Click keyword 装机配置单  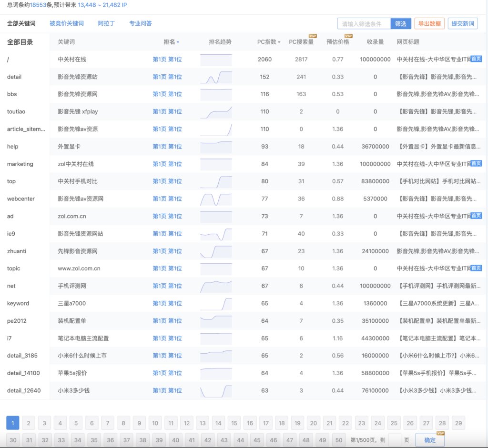click(x=72, y=321)
